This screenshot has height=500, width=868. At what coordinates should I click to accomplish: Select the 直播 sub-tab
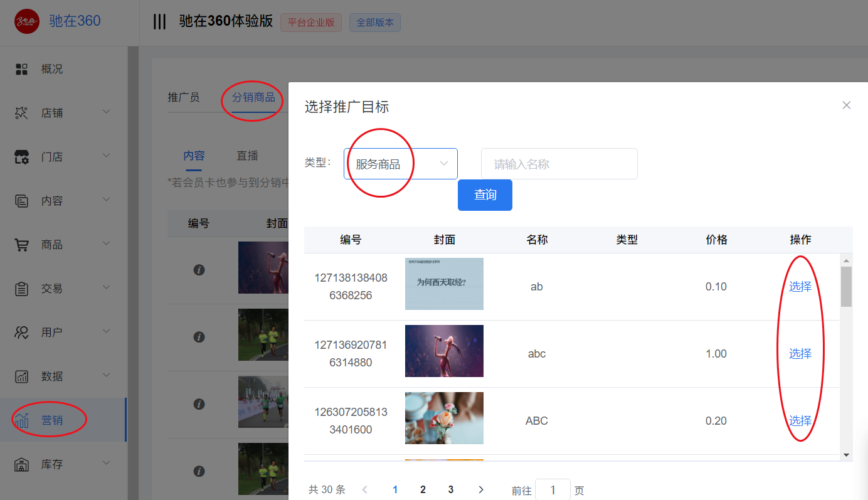coord(247,156)
